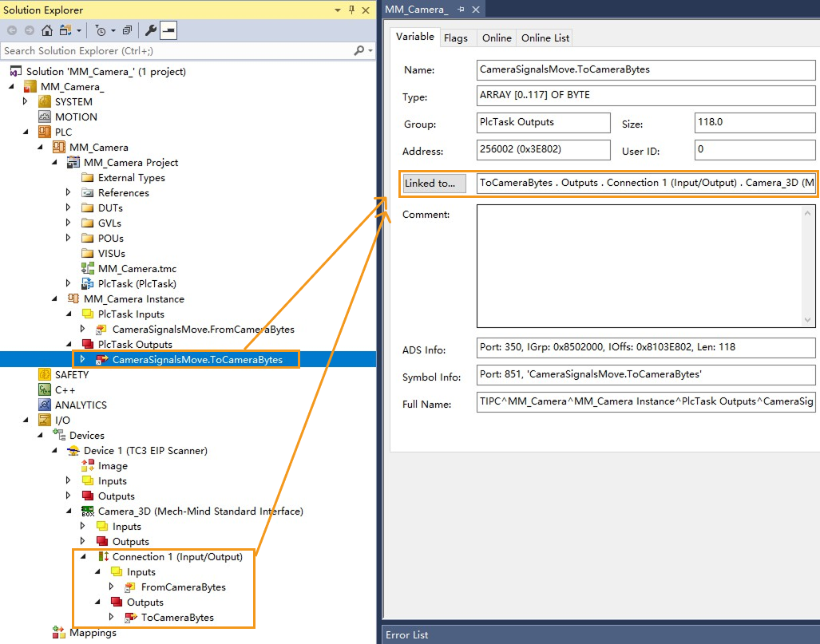Image resolution: width=820 pixels, height=644 pixels.
Task: Toggle the Preview Selected Items button
Action: pos(168,30)
